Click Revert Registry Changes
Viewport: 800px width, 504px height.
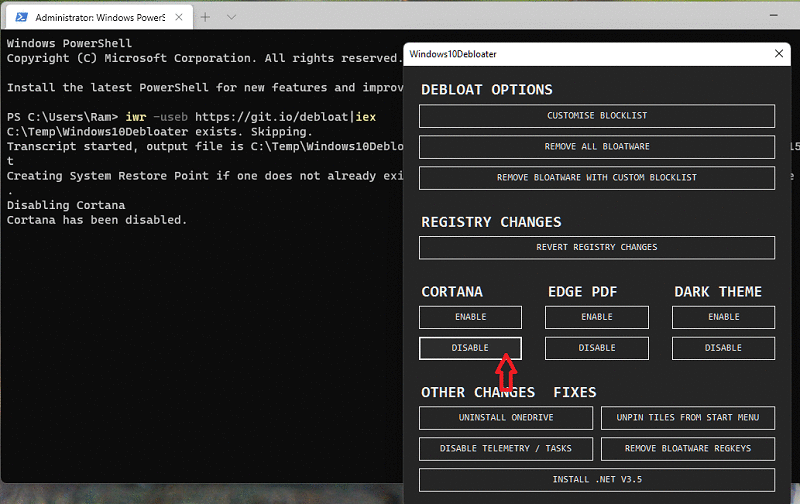[x=596, y=247]
